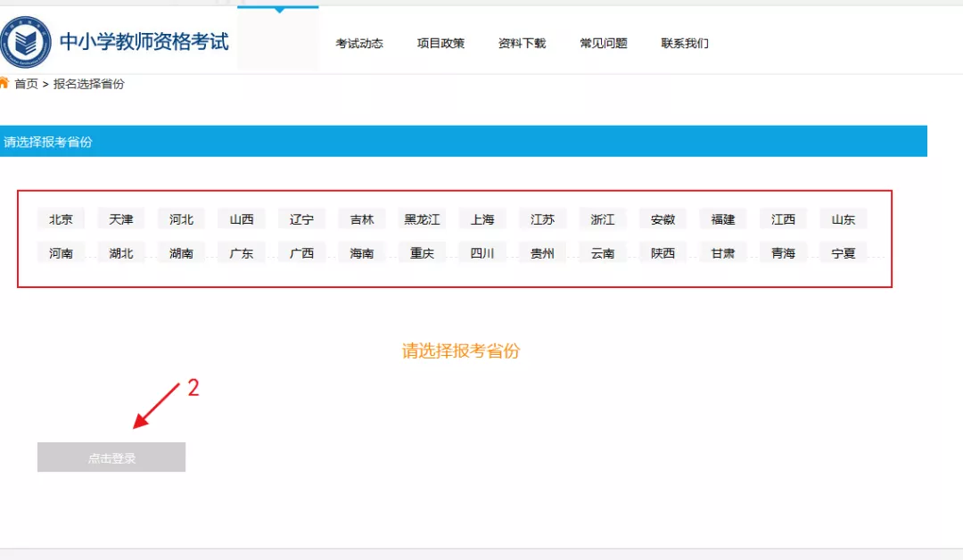Open the 考试动态 menu item

point(359,43)
